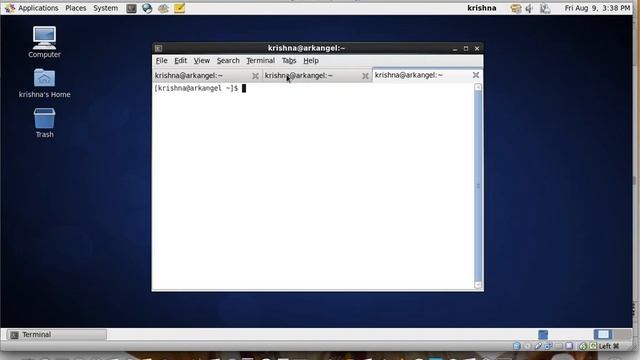Open the Terminal menu in menu bar

260,60
